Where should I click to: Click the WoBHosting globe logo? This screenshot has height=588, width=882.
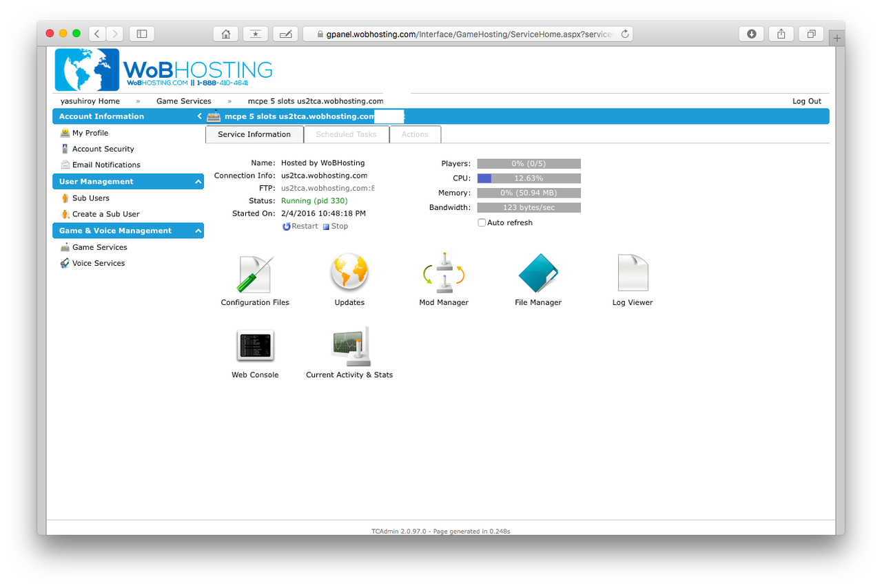pos(87,70)
